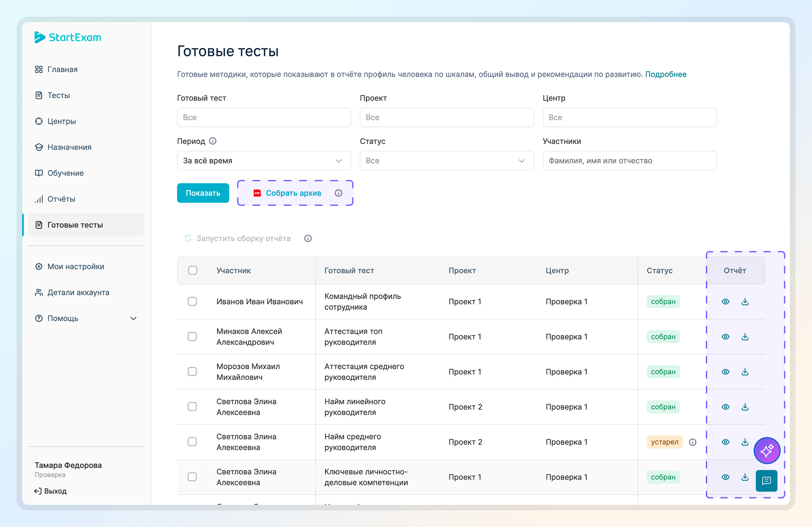Download report for Минаков Алексей Александрович
The width and height of the screenshot is (812, 527).
(x=745, y=337)
